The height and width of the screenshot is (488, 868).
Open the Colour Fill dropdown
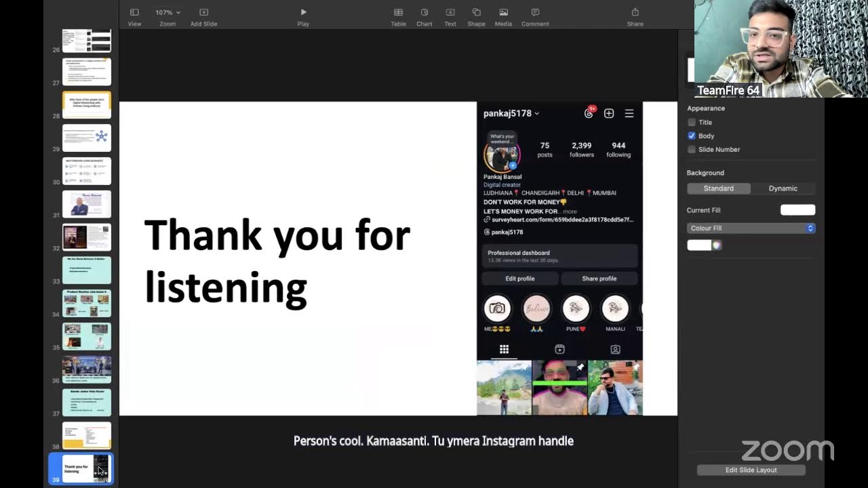pos(751,228)
